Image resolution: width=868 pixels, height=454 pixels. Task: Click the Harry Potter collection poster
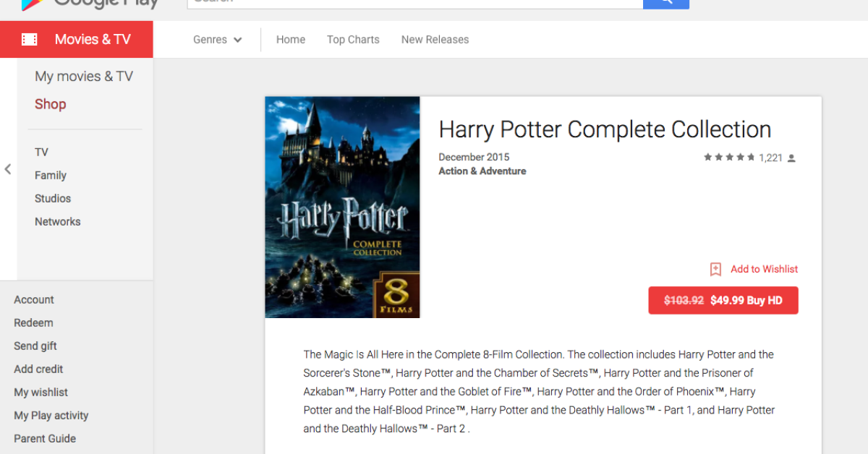click(342, 207)
